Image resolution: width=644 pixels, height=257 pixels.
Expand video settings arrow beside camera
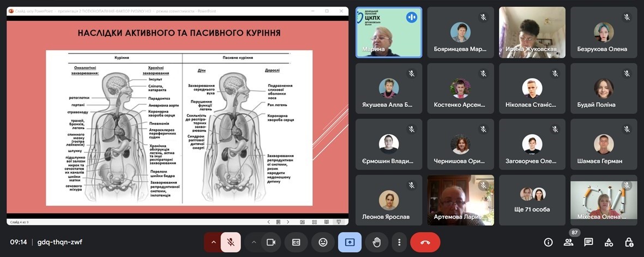254,242
